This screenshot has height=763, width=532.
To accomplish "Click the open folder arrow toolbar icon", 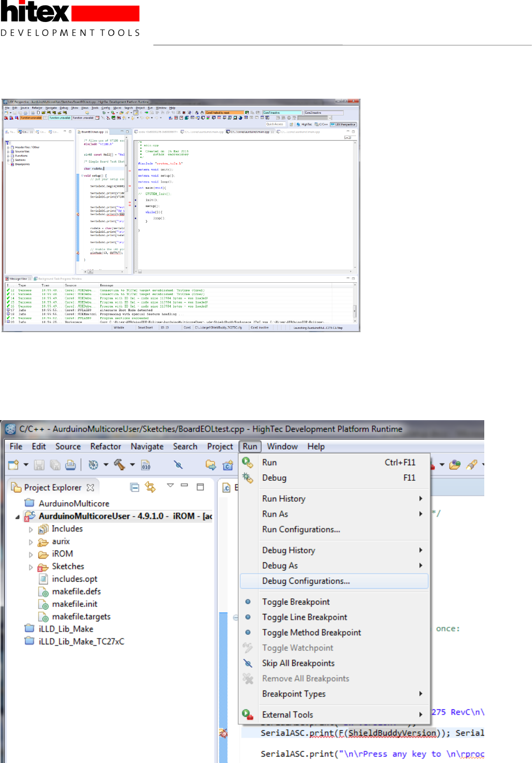I will click(211, 465).
